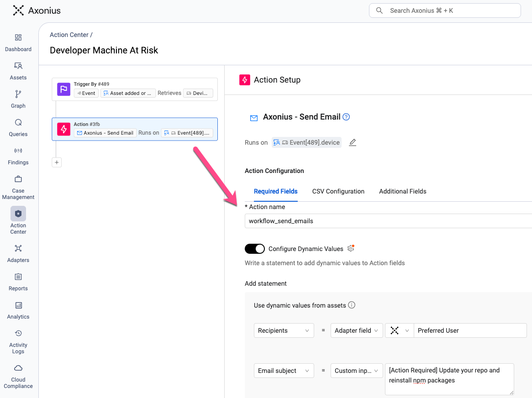Switch to the Additional Fields tab

pyautogui.click(x=403, y=192)
